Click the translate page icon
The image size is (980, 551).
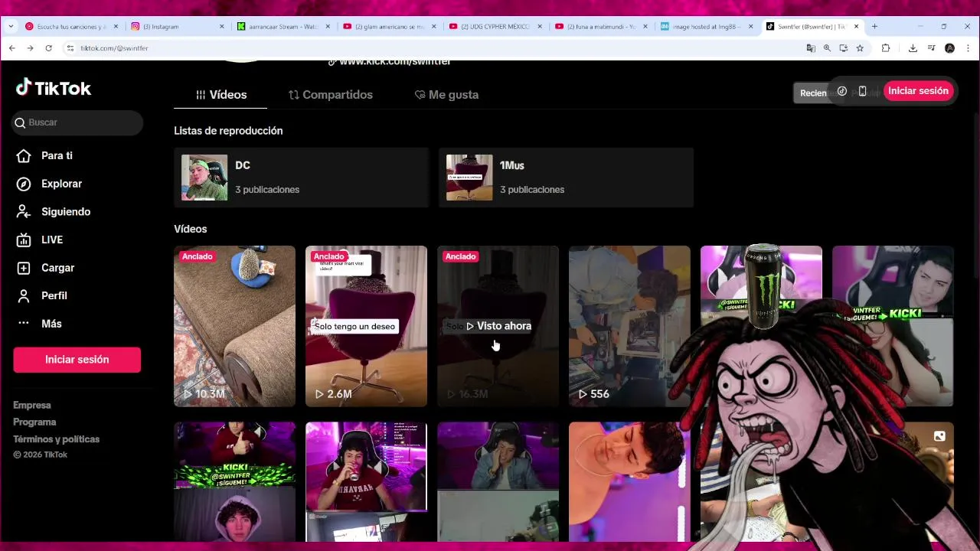coord(811,48)
